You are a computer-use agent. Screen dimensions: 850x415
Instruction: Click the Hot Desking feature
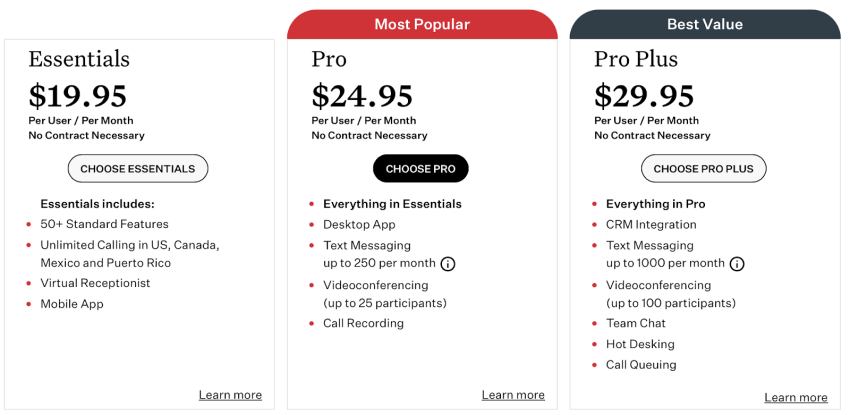pyautogui.click(x=638, y=344)
